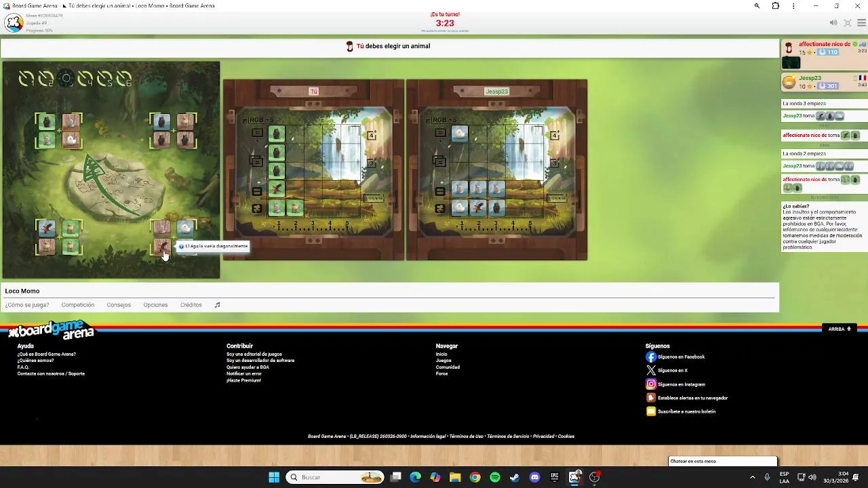Image resolution: width=868 pixels, height=488 pixels.
Task: Click the La ronda 3 empieza log entry
Action: (804, 104)
